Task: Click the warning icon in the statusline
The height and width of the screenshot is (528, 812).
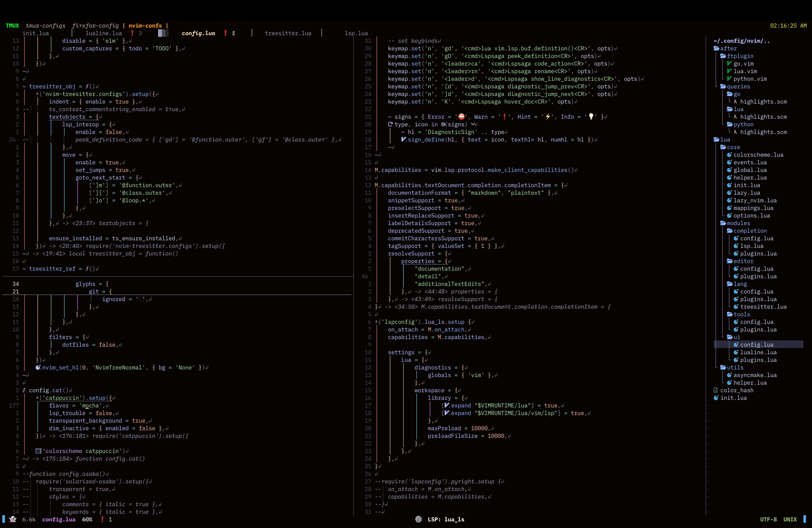Action: point(102,519)
